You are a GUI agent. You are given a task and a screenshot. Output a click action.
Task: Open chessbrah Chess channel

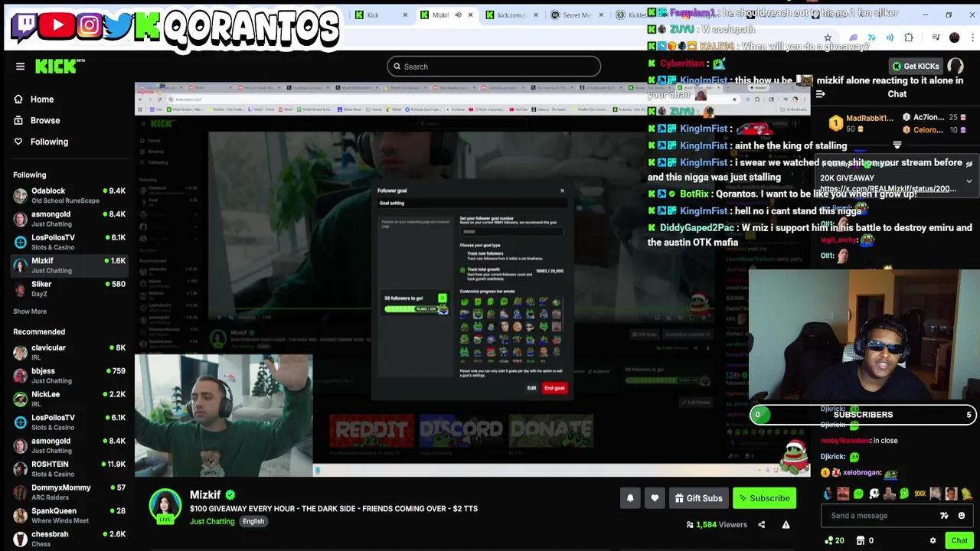68,539
